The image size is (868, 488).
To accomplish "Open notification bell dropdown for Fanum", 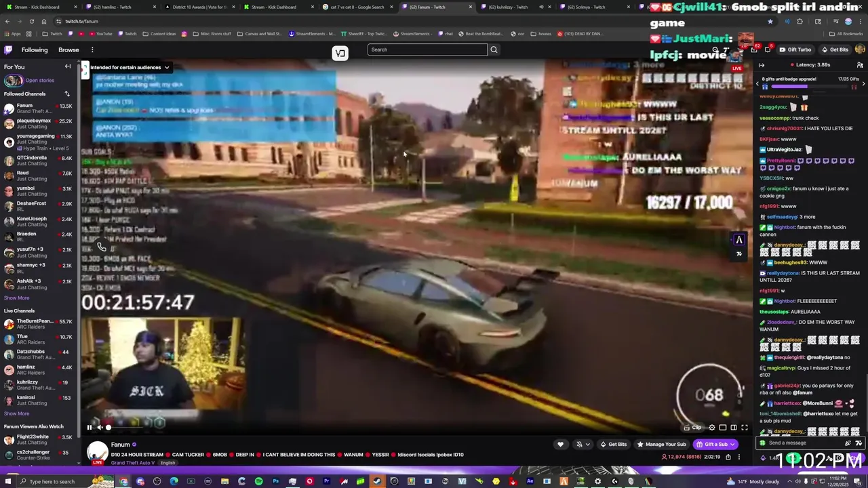I will point(583,445).
